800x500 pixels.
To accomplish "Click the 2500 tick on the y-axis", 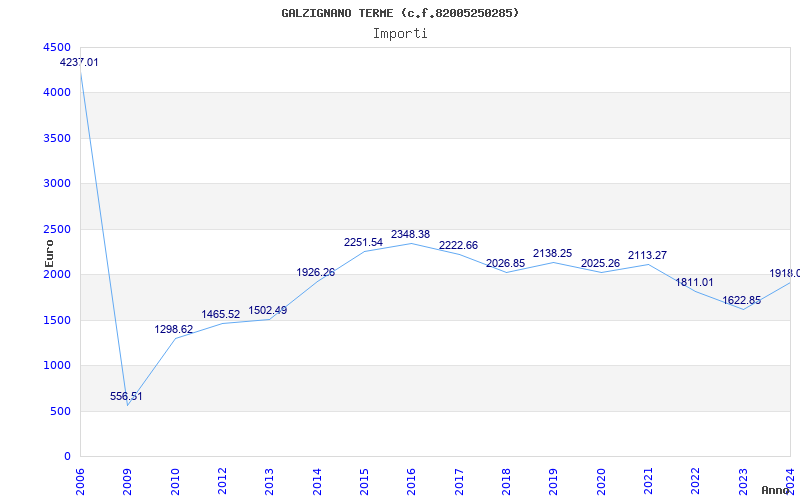I will [x=57, y=229].
